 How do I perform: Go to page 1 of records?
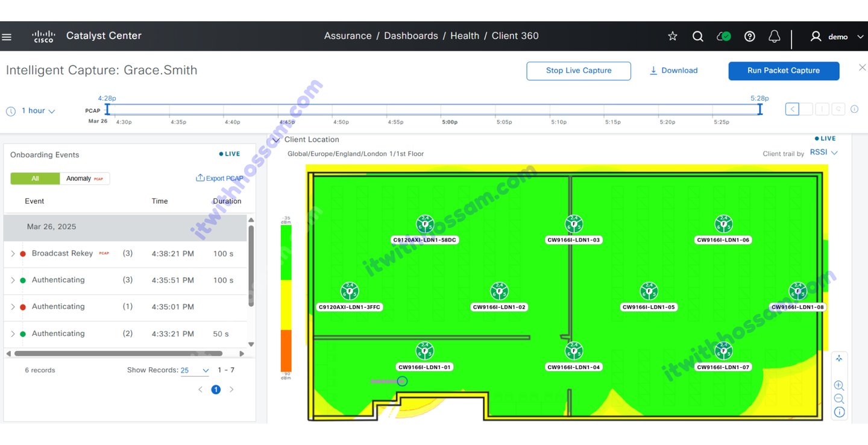point(216,390)
